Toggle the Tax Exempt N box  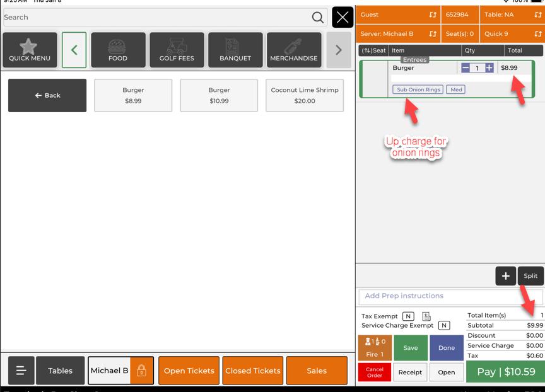click(x=408, y=316)
